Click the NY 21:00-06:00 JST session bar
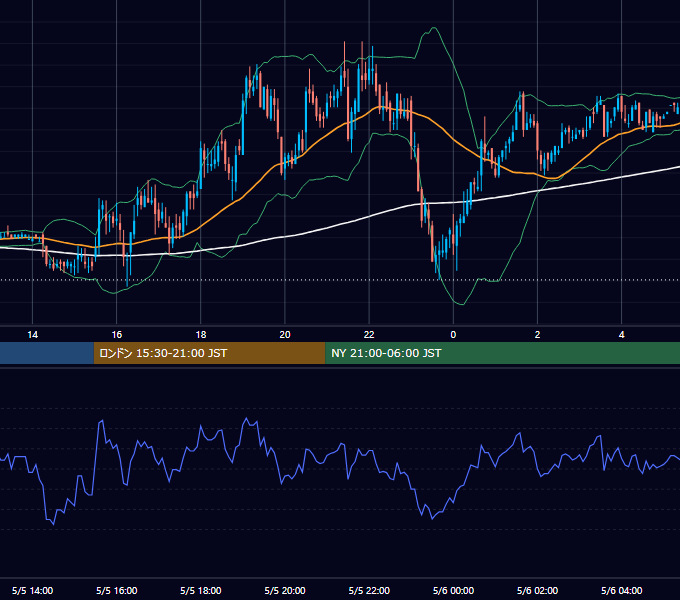Screen dimensions: 680x600 tap(503, 353)
